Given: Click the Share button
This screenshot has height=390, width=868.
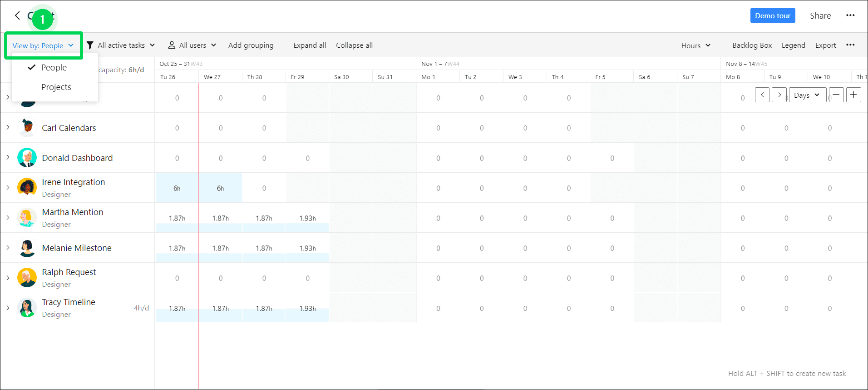Looking at the screenshot, I should point(820,15).
